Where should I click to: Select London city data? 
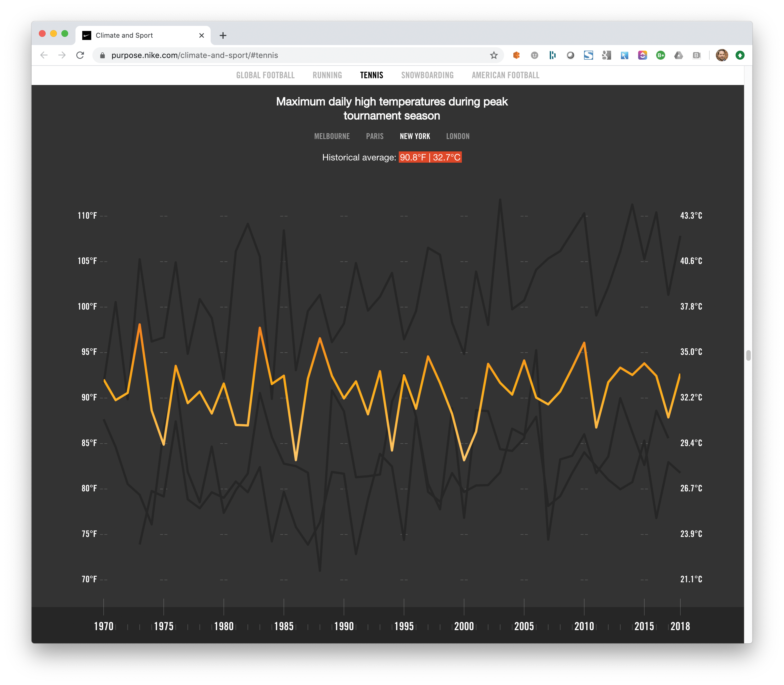click(457, 136)
